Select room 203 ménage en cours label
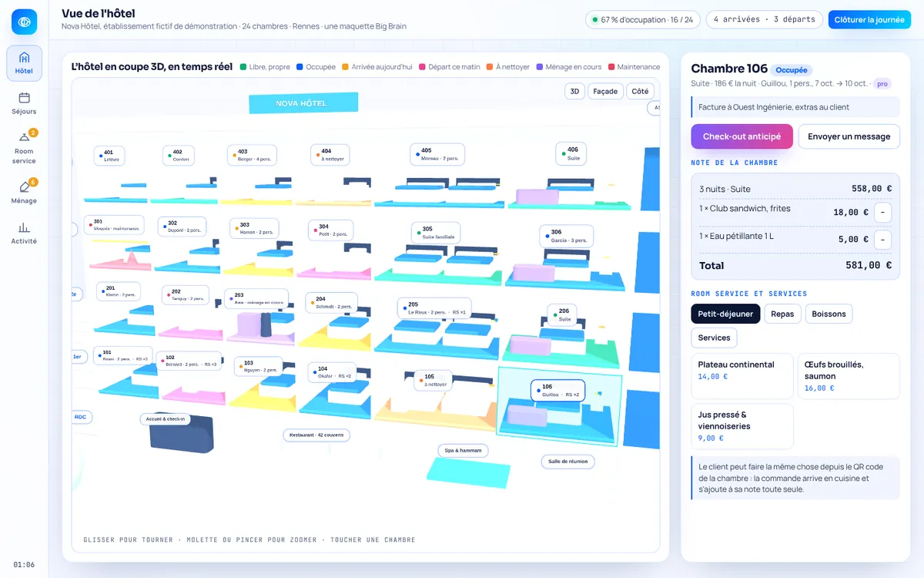 pyautogui.click(x=257, y=299)
